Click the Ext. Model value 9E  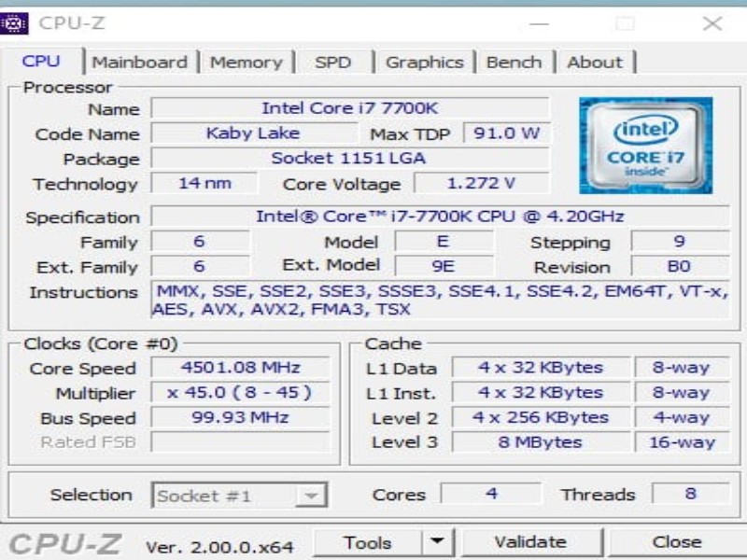coord(444,266)
